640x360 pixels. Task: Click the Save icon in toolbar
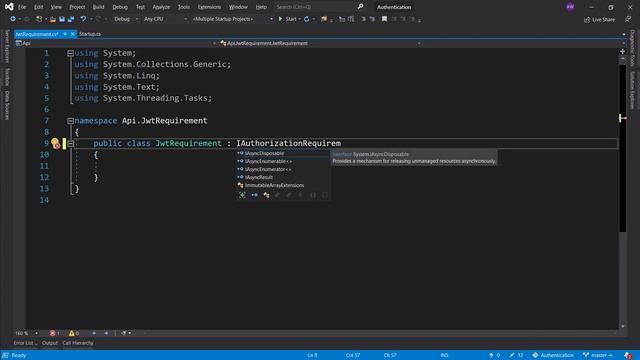click(62, 19)
